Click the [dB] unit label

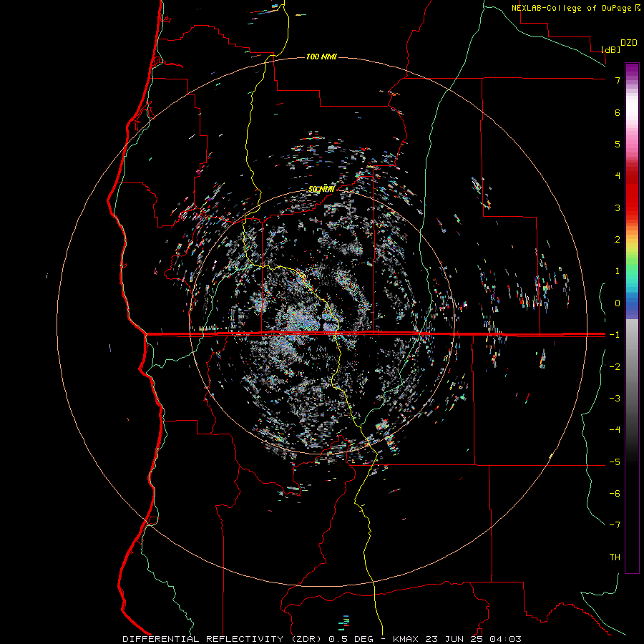(x=610, y=49)
